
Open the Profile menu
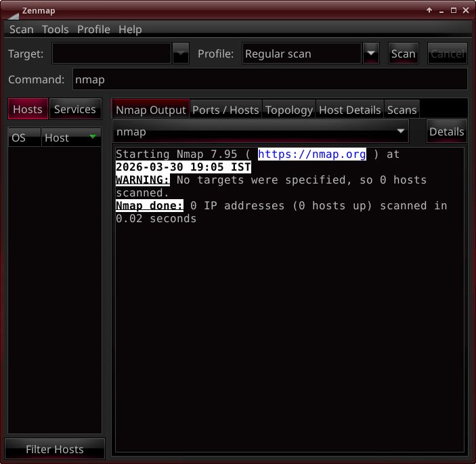coord(93,29)
